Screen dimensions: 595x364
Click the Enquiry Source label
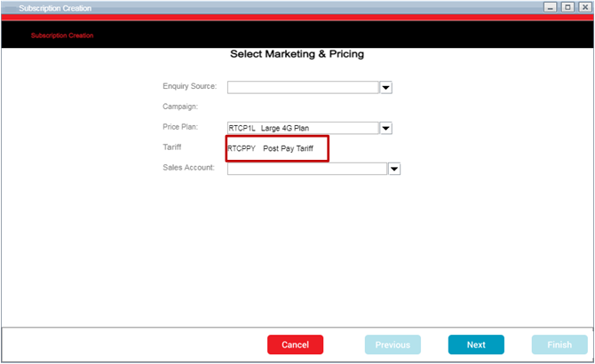190,86
